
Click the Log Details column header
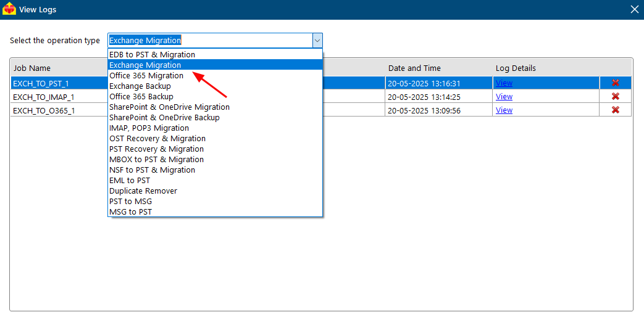[x=516, y=68]
